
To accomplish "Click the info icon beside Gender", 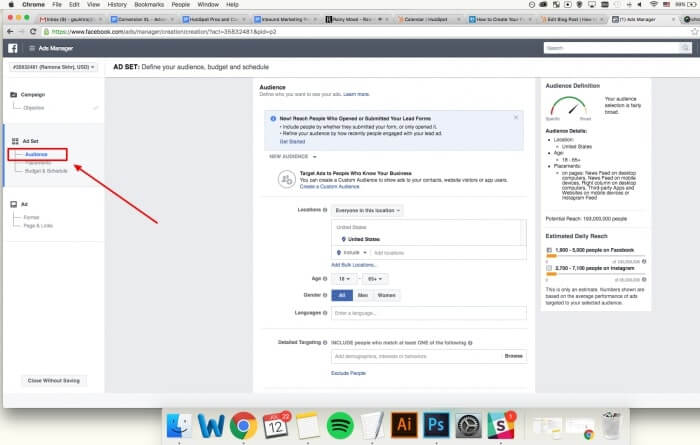I will tap(325, 295).
